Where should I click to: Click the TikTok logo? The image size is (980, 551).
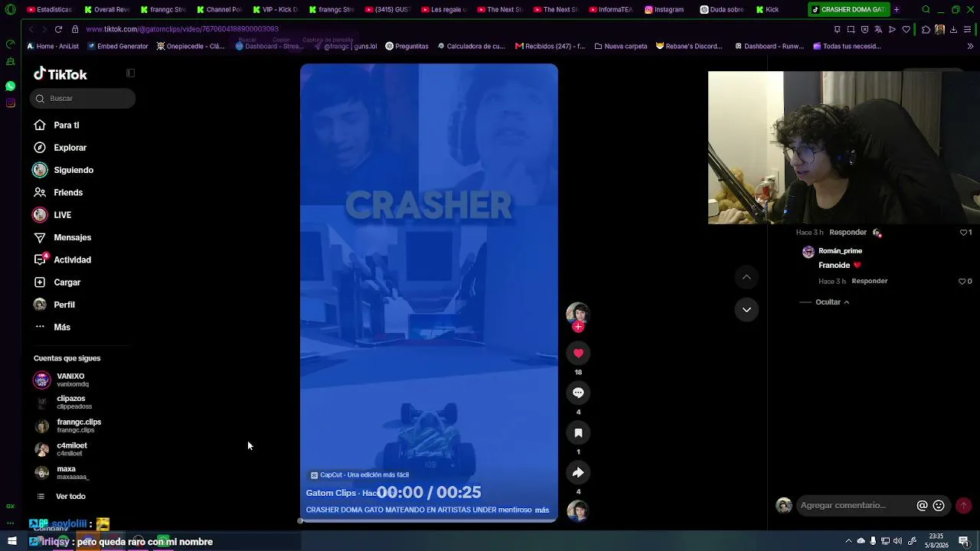point(60,74)
